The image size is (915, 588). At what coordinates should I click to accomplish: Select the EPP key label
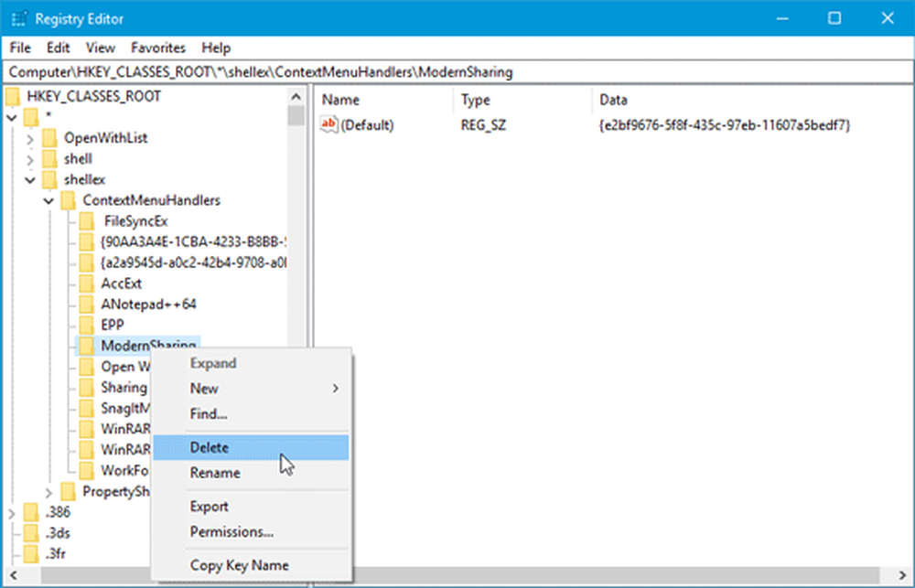click(x=113, y=325)
